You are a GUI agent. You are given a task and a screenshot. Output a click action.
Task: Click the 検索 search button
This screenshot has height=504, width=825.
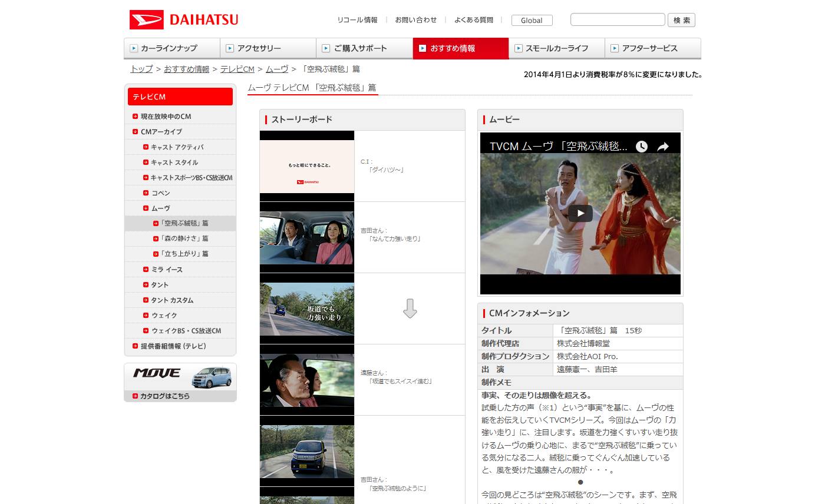681,20
